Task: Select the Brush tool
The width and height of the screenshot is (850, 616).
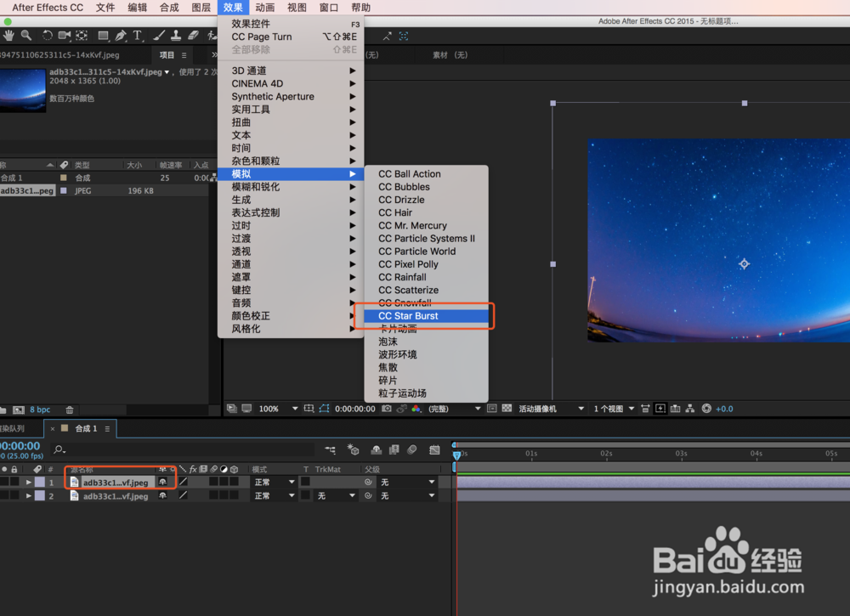Action: (159, 36)
